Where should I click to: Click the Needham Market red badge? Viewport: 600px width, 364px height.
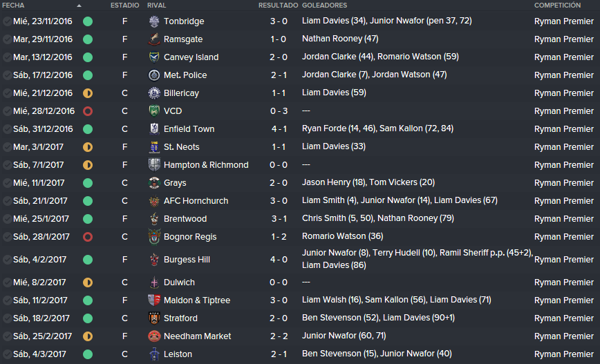click(154, 336)
